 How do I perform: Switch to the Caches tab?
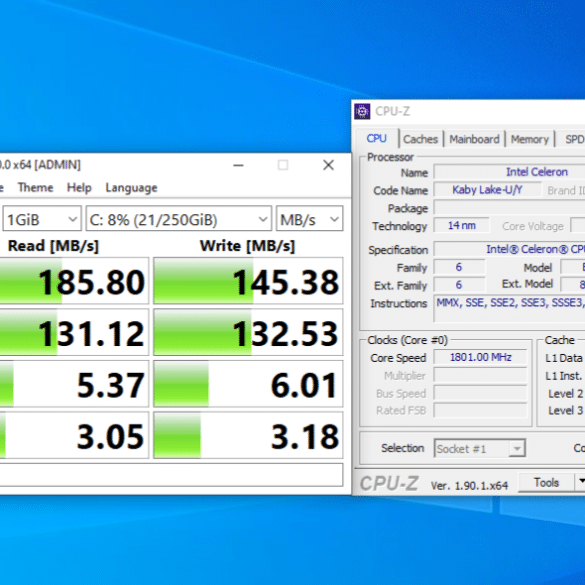point(420,139)
